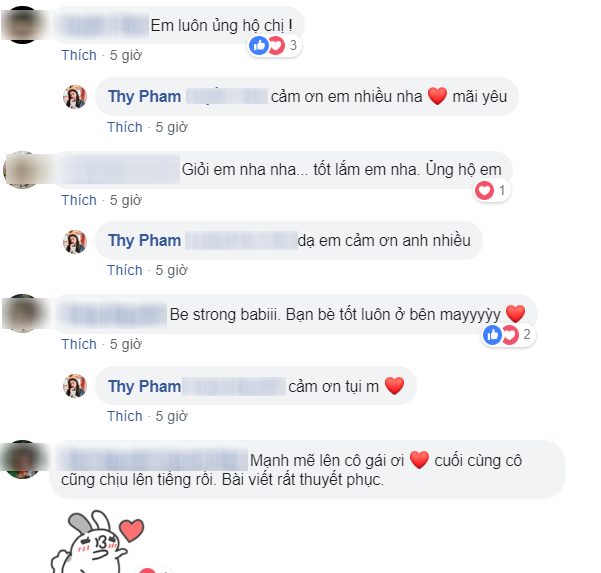This screenshot has height=573, width=601.
Task: Like the 'Giỏi em nha nha' comment
Action: 79,200
